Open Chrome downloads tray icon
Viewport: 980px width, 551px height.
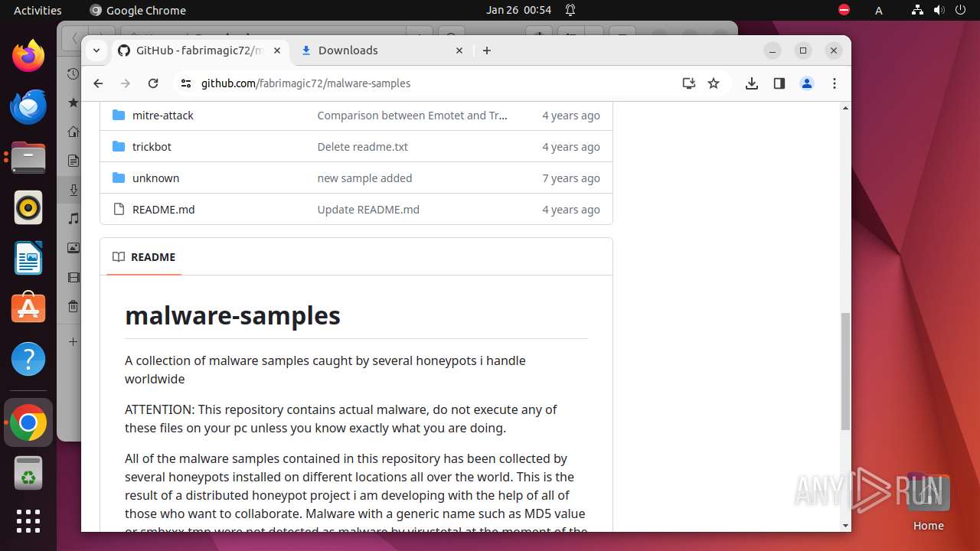pyautogui.click(x=751, y=83)
